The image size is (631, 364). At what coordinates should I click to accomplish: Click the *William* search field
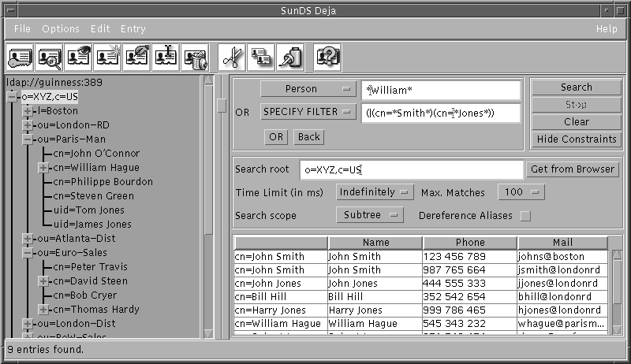coord(441,90)
